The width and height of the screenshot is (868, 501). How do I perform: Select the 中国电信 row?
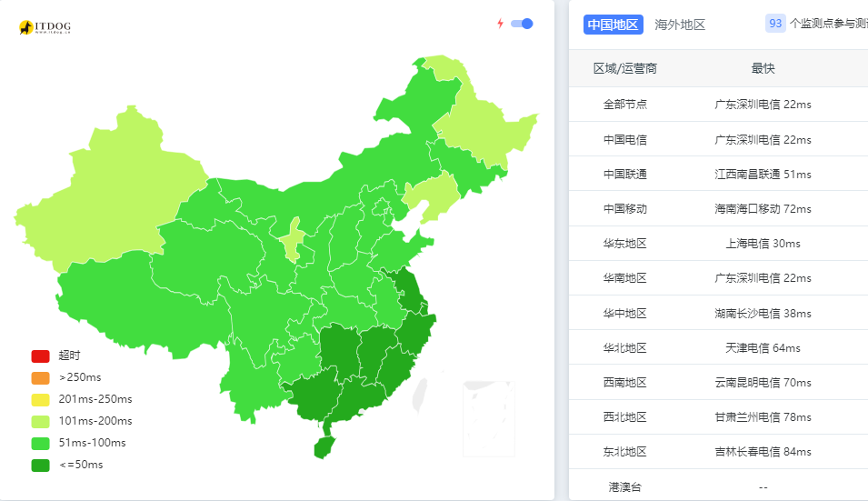[625, 140]
